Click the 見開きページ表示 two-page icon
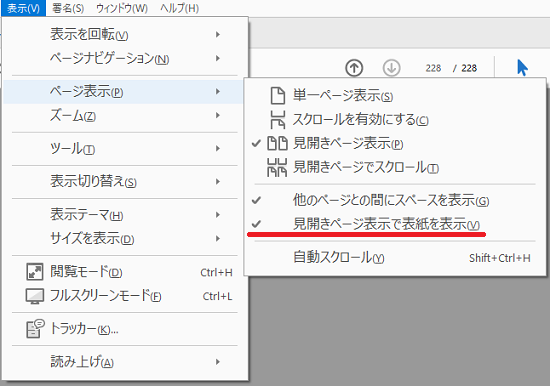 (x=277, y=143)
